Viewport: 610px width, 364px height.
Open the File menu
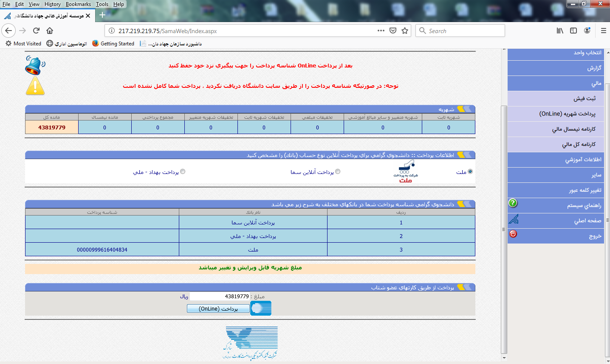(6, 4)
